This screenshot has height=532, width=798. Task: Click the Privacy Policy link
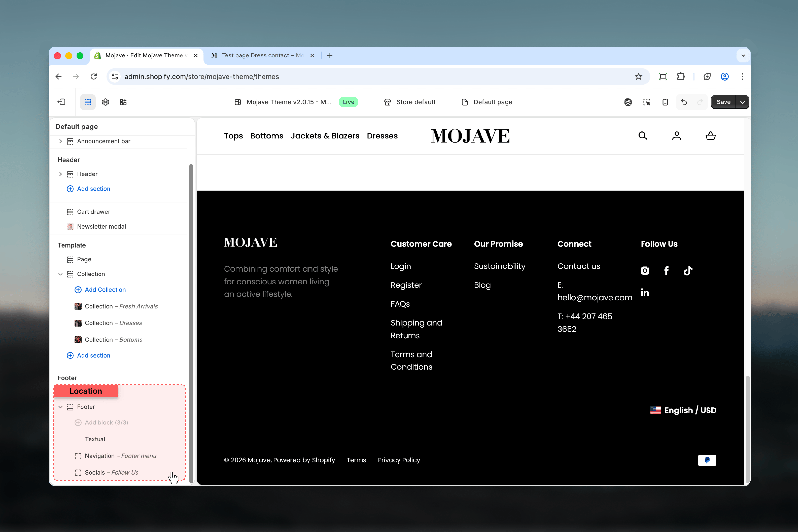(x=399, y=460)
